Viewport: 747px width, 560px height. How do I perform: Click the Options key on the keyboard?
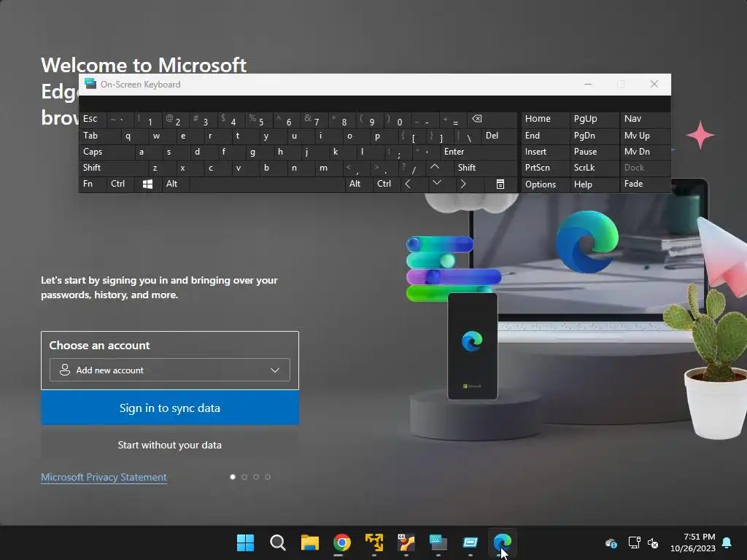click(x=545, y=184)
